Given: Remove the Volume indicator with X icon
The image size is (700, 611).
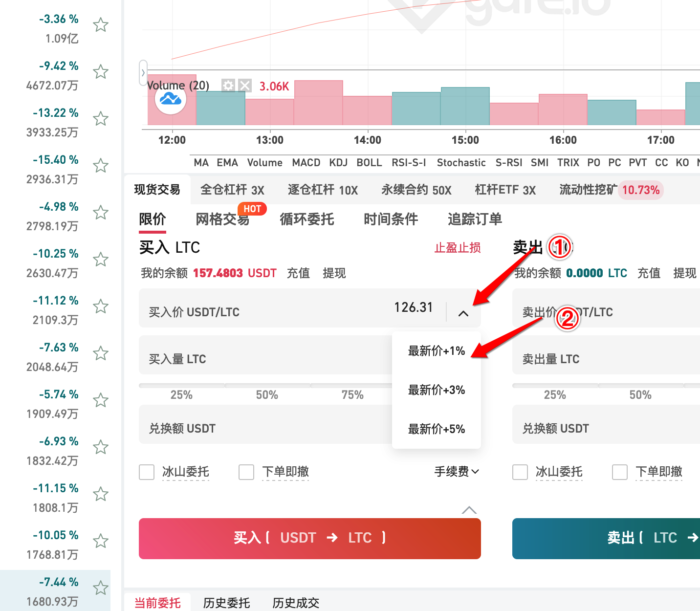Looking at the screenshot, I should coord(245,86).
